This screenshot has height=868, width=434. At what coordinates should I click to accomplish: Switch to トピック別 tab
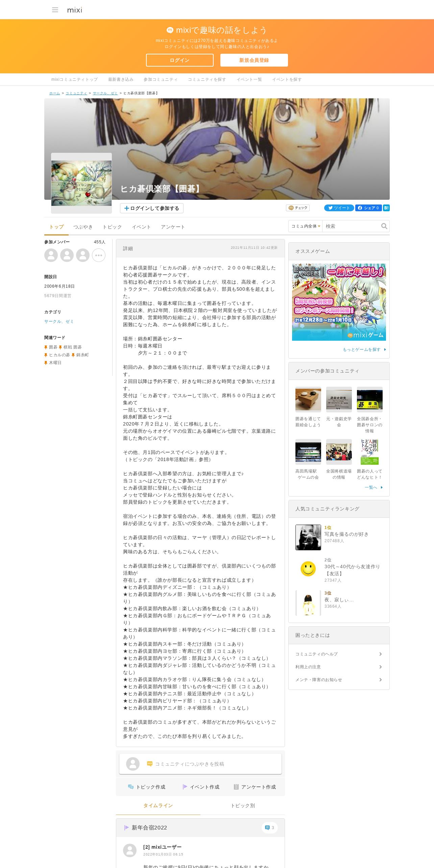click(x=243, y=806)
